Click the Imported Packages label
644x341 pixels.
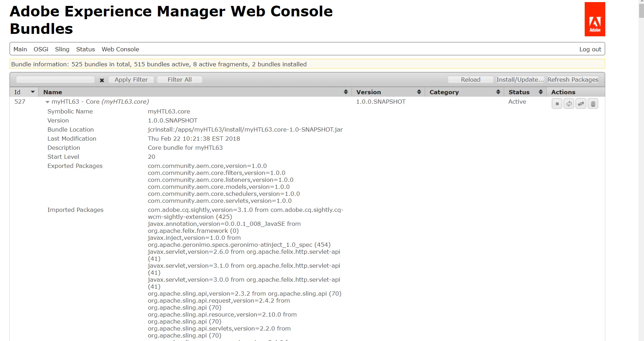[x=75, y=210]
